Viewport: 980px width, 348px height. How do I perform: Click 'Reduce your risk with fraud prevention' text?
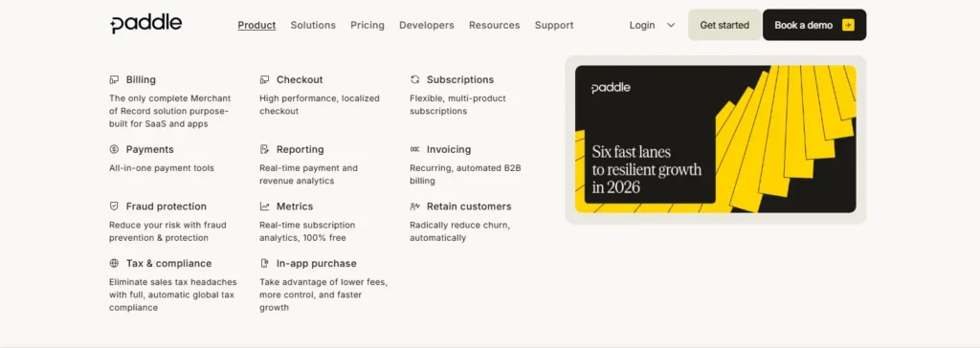[x=167, y=231]
